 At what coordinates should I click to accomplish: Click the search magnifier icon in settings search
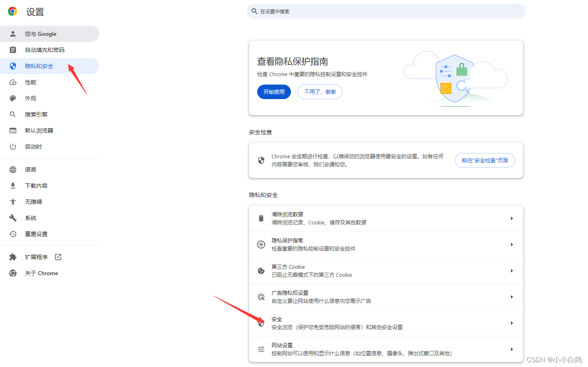point(254,11)
